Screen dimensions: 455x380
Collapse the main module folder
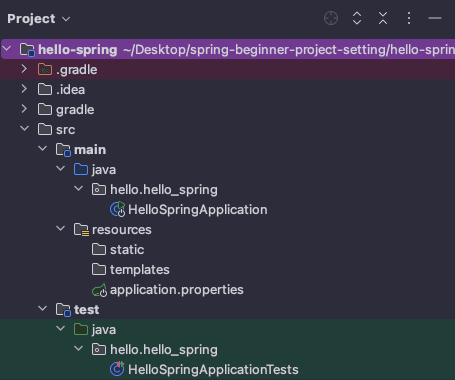coord(43,149)
